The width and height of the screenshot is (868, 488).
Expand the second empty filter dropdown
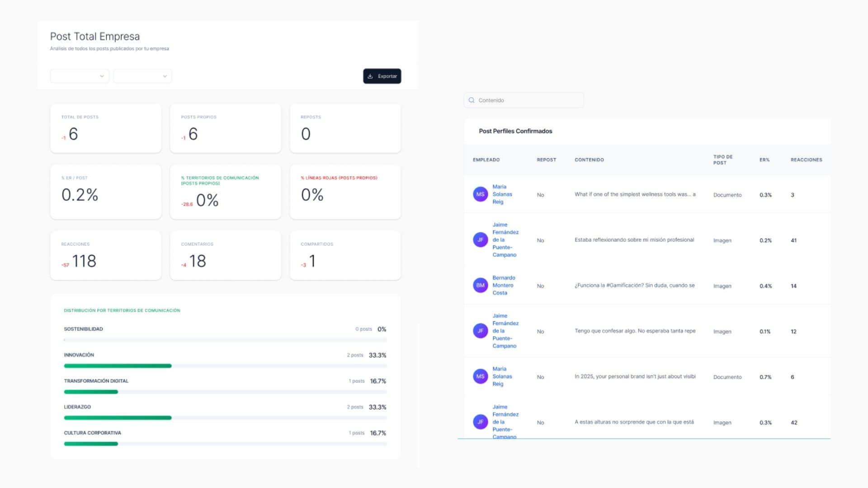(142, 76)
